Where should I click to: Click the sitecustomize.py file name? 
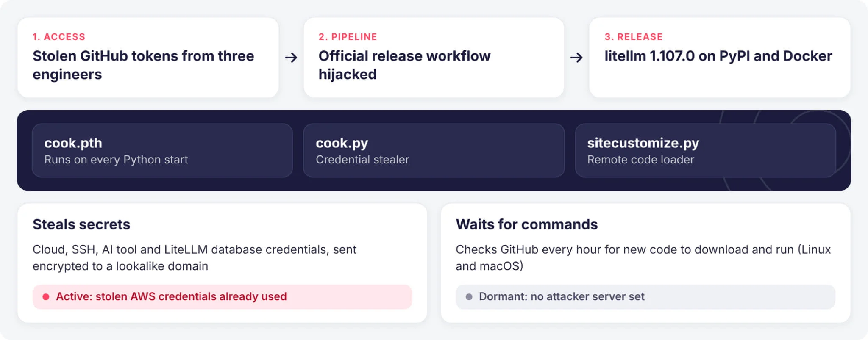click(643, 143)
